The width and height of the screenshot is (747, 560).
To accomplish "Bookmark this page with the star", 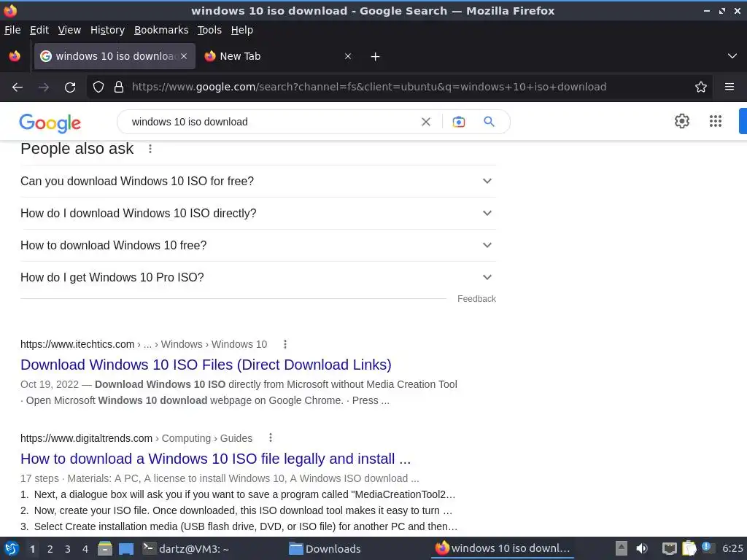I will (x=701, y=87).
